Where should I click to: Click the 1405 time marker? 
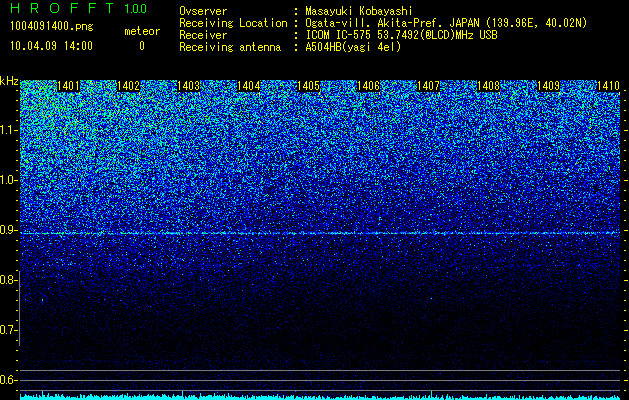pos(308,86)
